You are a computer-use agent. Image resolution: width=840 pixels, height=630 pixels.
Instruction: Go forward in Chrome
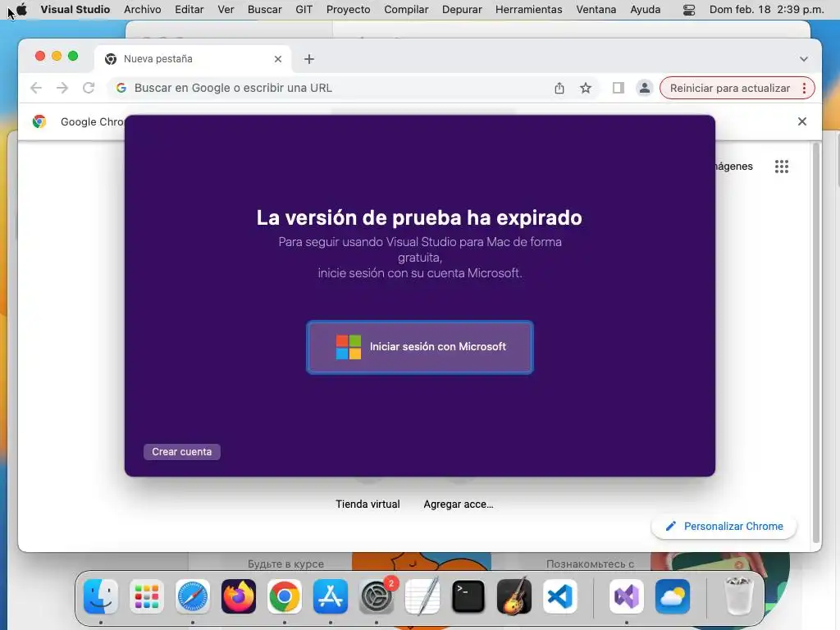coord(62,88)
